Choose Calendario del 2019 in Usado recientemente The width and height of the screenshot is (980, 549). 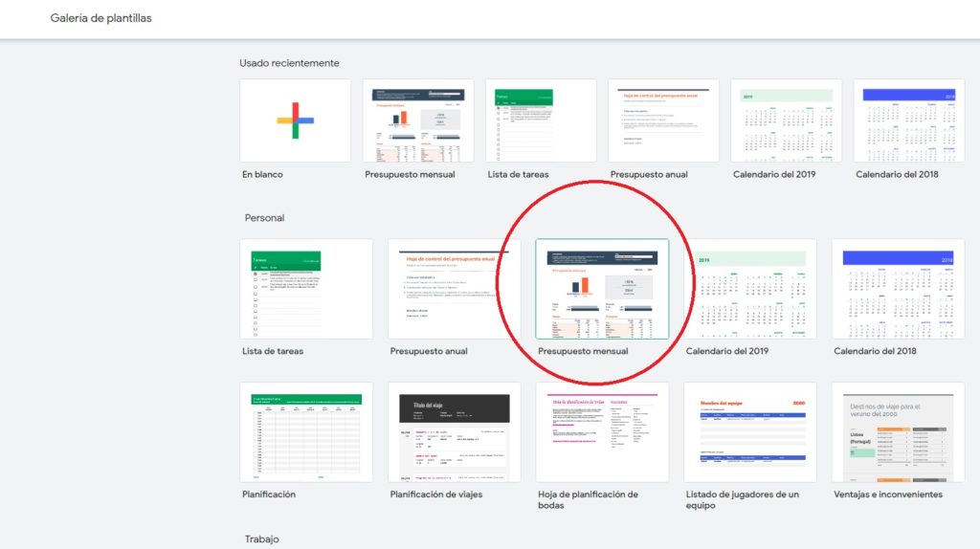click(x=786, y=121)
